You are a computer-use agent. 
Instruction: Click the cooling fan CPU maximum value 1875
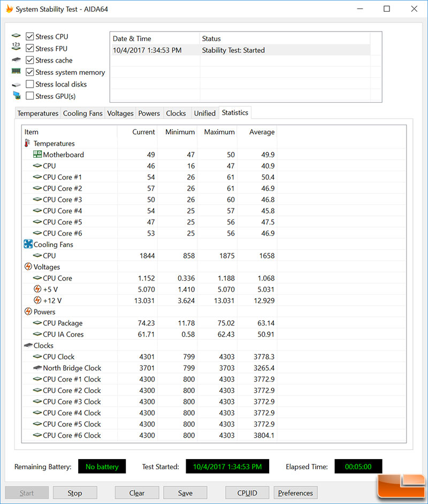227,256
